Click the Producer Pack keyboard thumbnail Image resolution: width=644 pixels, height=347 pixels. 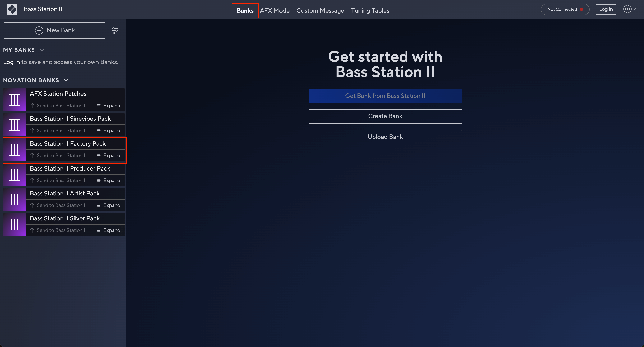(15, 175)
